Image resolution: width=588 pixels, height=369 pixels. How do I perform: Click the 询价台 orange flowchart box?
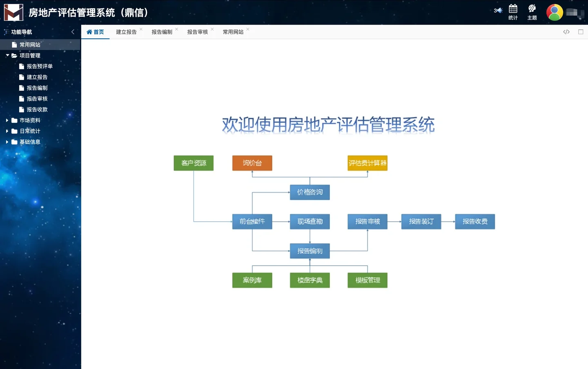point(252,162)
